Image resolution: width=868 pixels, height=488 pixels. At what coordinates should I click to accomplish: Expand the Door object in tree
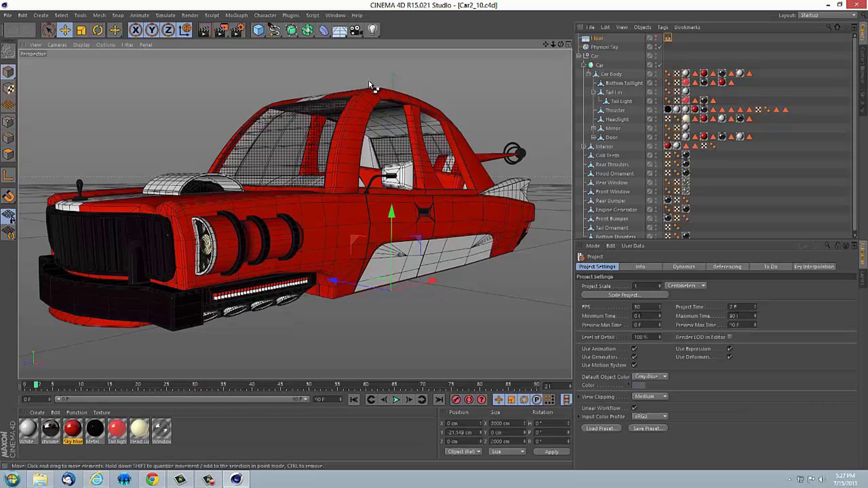point(593,137)
